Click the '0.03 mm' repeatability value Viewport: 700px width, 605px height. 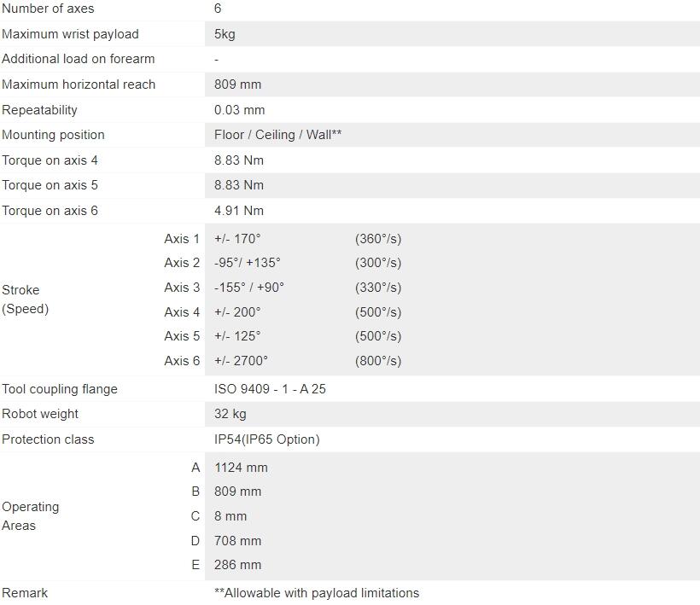click(x=239, y=110)
